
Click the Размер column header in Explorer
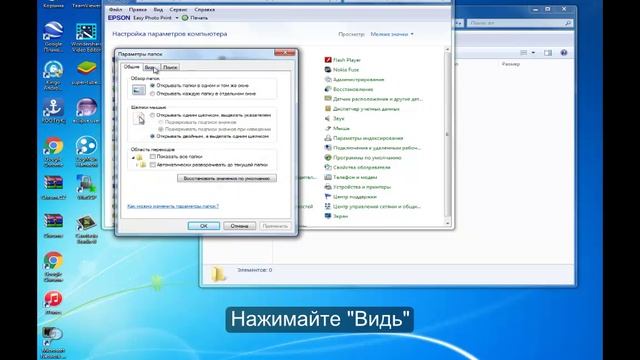tap(511, 64)
